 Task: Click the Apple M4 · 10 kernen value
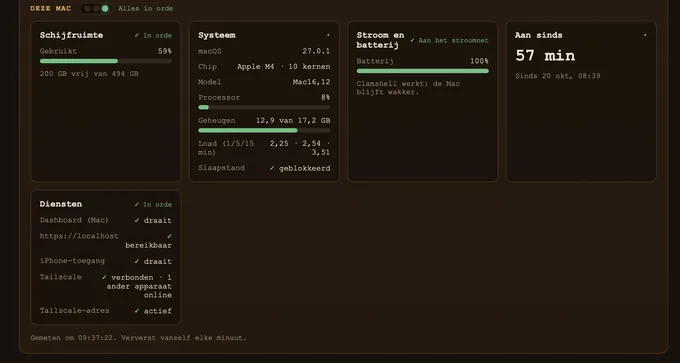coord(284,67)
